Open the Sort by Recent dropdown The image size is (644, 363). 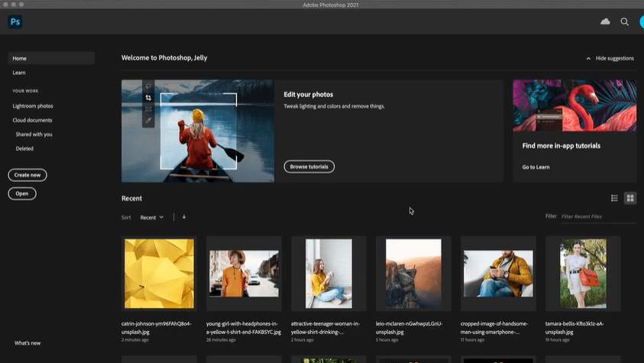point(151,218)
